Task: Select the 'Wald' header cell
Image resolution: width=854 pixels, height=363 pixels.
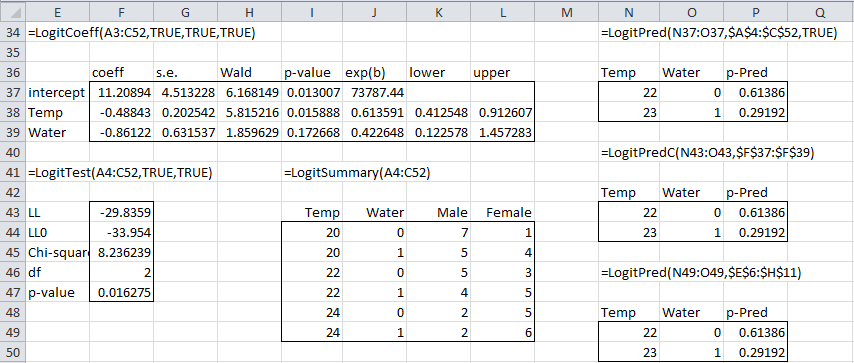Action: coord(249,72)
